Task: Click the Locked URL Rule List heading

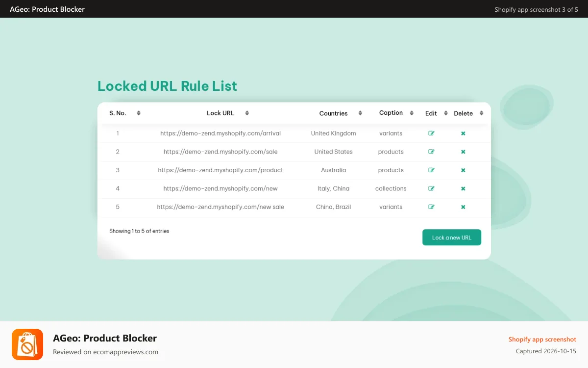Action: [x=167, y=86]
